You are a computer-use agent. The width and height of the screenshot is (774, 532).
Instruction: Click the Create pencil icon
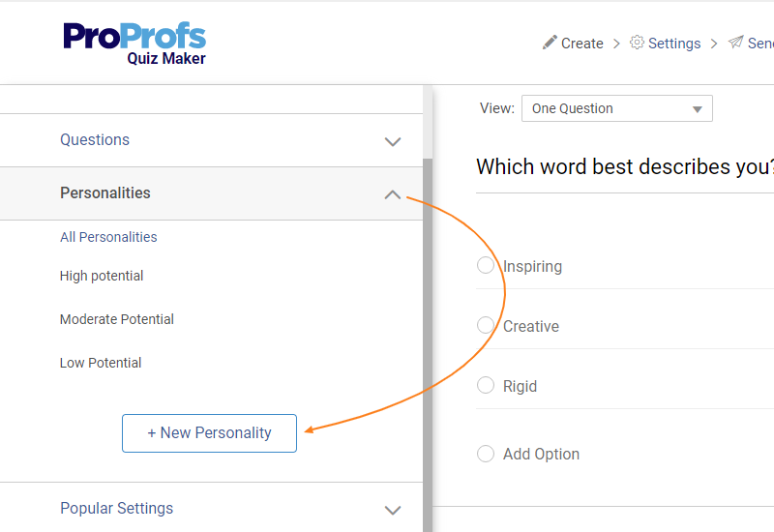pos(550,43)
